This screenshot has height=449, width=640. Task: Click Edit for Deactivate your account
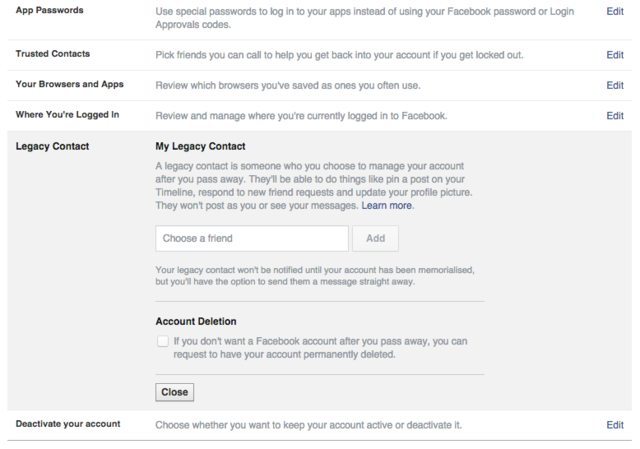click(x=615, y=425)
